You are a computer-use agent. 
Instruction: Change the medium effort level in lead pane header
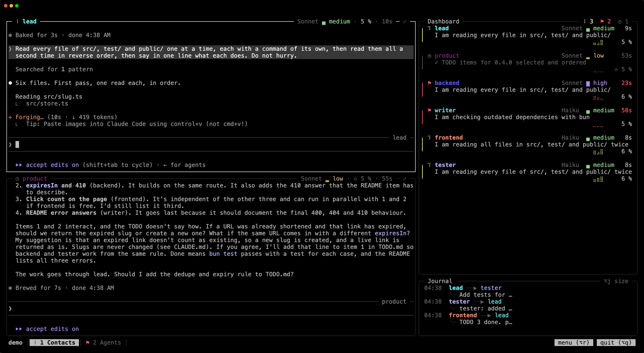coord(339,22)
